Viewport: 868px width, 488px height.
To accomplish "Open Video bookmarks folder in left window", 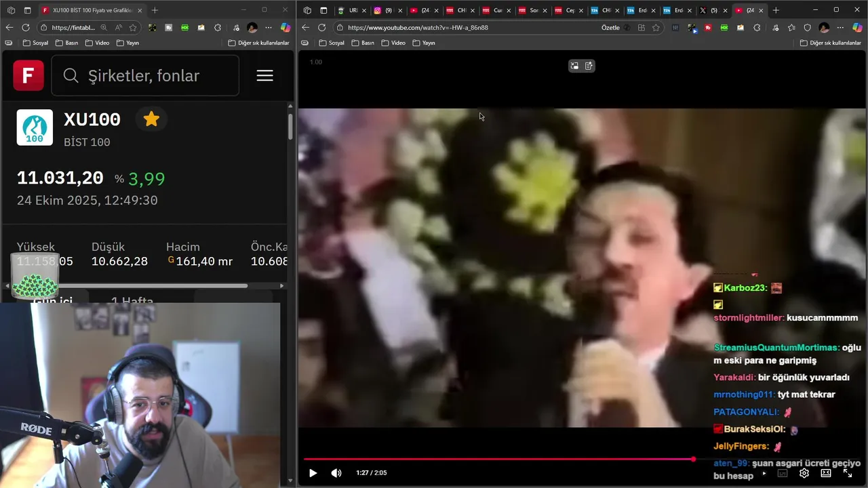I will click(98, 43).
